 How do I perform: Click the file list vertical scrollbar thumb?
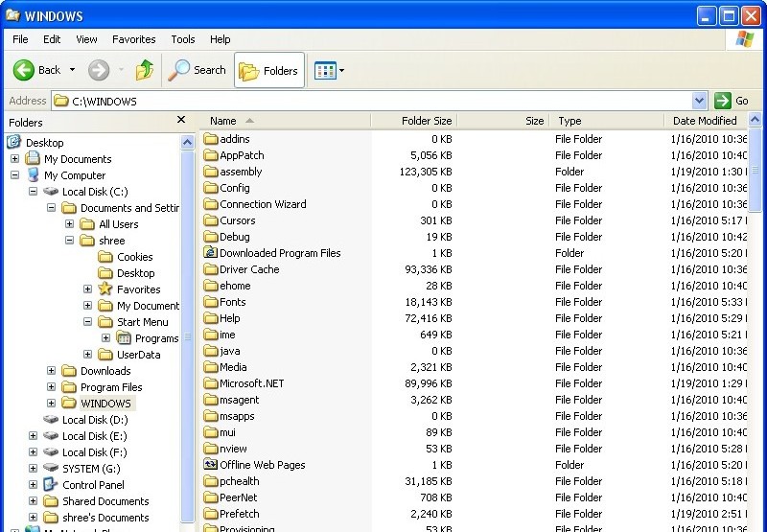(x=755, y=169)
